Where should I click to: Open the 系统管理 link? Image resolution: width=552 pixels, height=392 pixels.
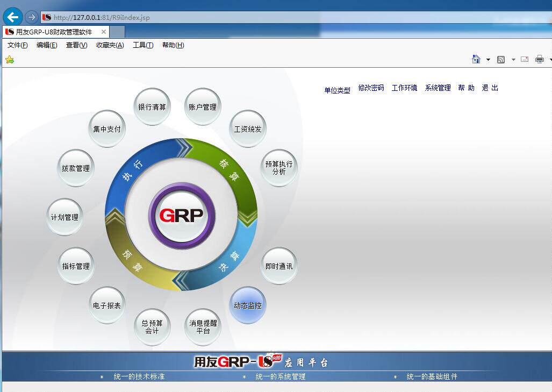pyautogui.click(x=438, y=88)
